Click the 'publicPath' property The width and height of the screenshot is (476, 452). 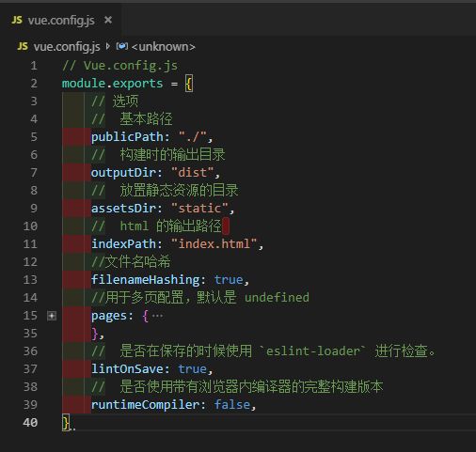coord(127,137)
